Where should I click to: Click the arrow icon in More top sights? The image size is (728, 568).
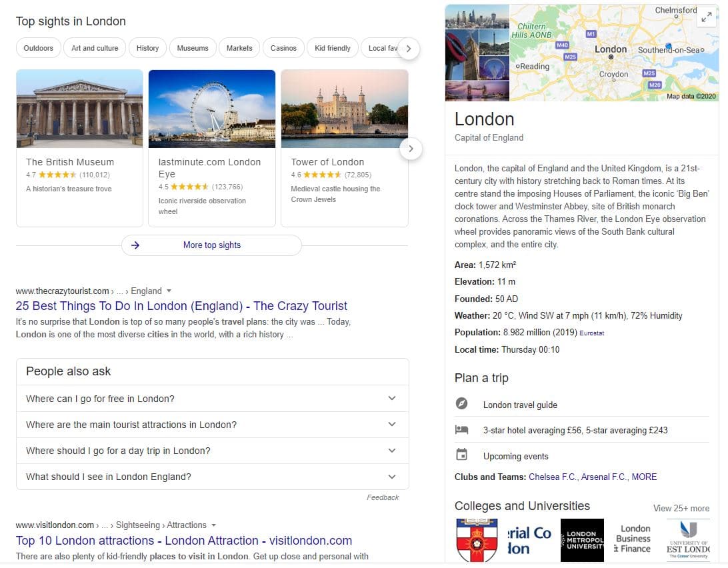click(x=135, y=245)
